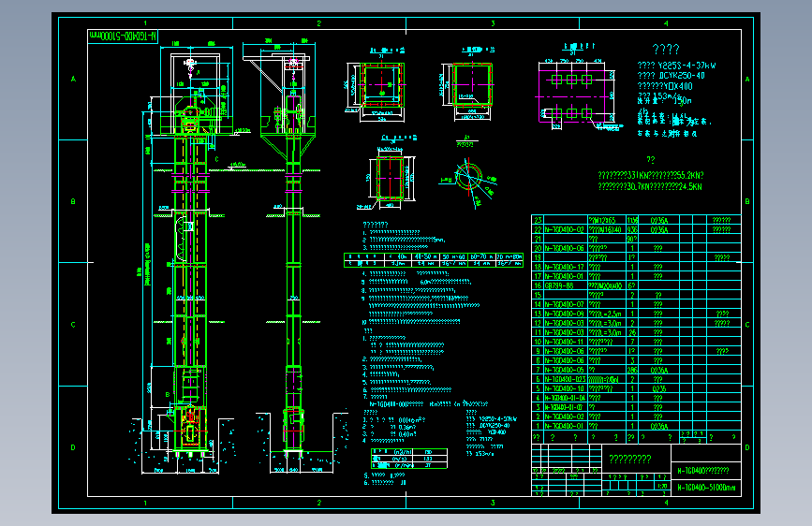Select the N-TGD400-17 code in row 18
The height and width of the screenshot is (526, 812).
(x=565, y=267)
